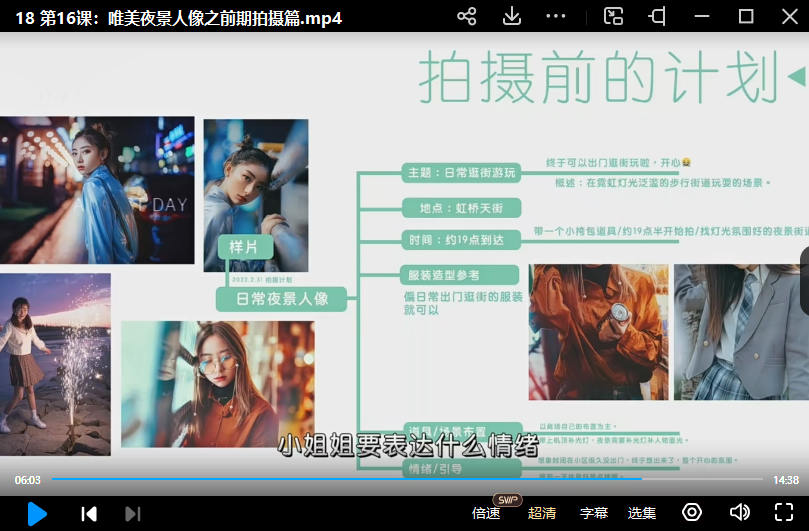Download the video using download icon
This screenshot has height=531, width=809.
[x=511, y=16]
